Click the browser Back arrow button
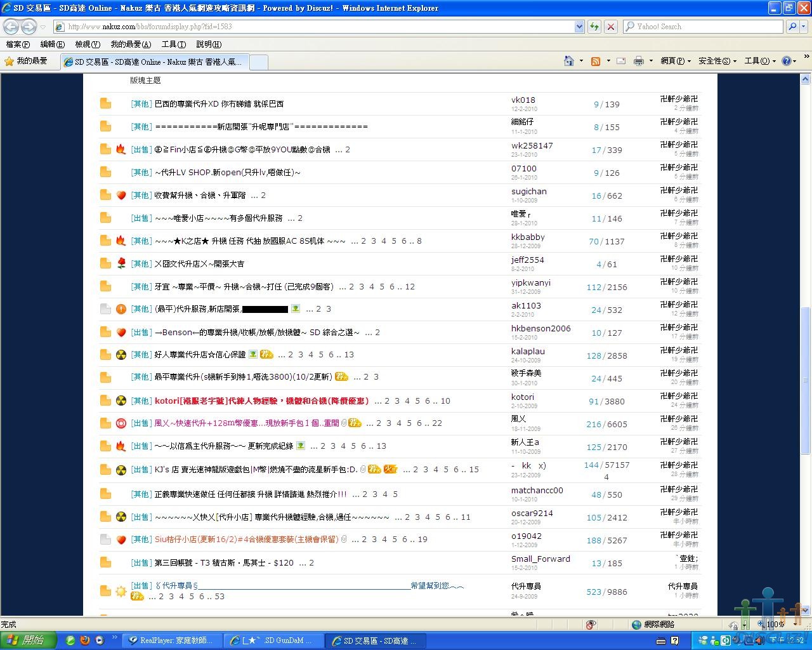Image resolution: width=812 pixels, height=650 pixels. pyautogui.click(x=11, y=27)
